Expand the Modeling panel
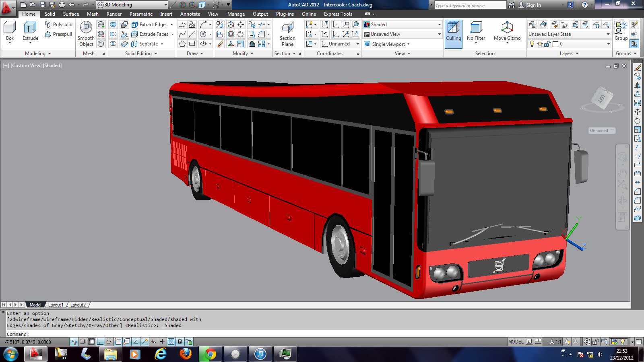The image size is (644, 362). (38, 53)
